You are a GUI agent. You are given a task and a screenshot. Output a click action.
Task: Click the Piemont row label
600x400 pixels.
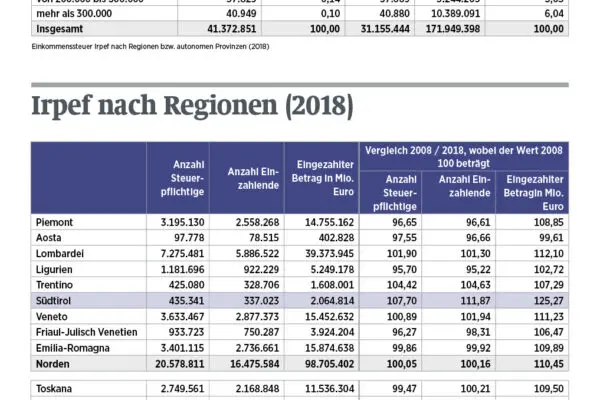55,221
